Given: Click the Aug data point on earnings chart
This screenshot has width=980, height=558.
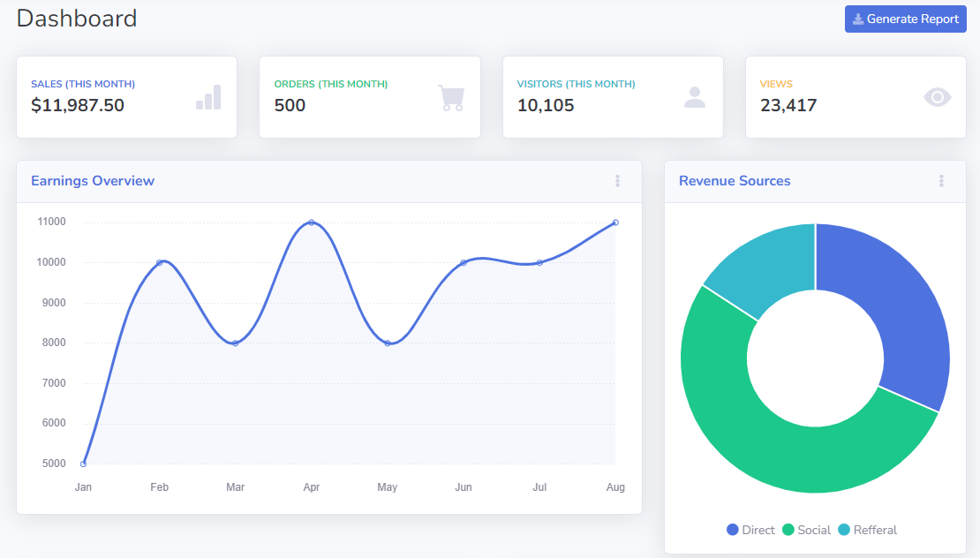Looking at the screenshot, I should [x=615, y=222].
